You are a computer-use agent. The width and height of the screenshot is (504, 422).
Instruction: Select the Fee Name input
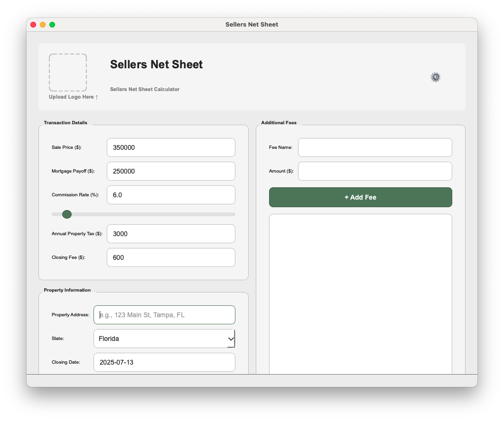click(375, 147)
